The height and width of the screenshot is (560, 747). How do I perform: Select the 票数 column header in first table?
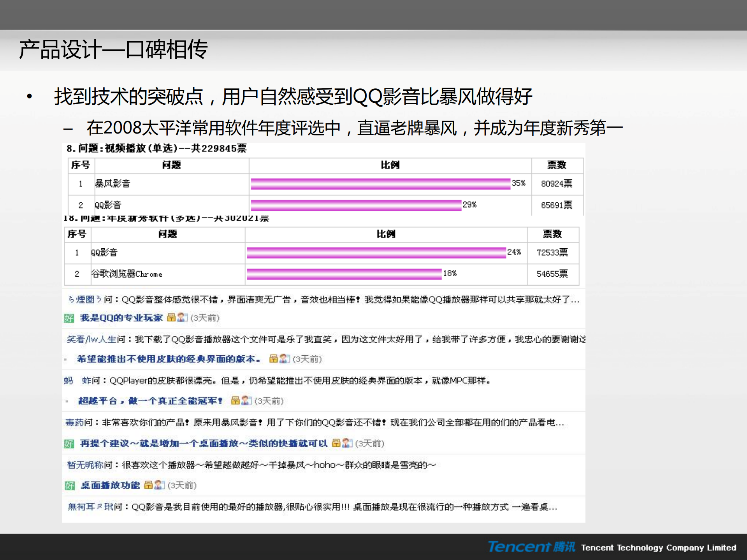[557, 165]
